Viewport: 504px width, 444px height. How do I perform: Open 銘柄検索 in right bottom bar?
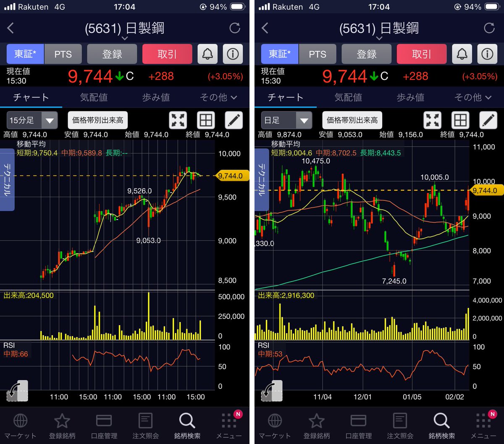[x=442, y=426]
